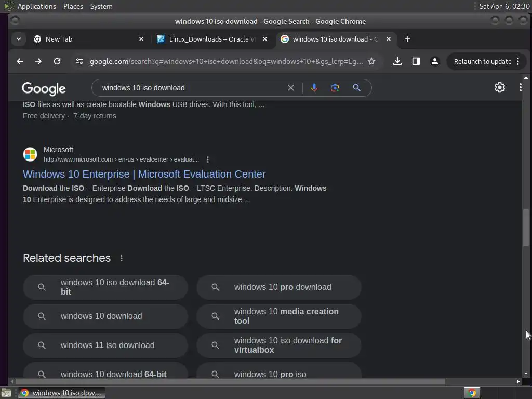532x399 pixels.
Task: Open new tab with plus button
Action: click(x=407, y=39)
